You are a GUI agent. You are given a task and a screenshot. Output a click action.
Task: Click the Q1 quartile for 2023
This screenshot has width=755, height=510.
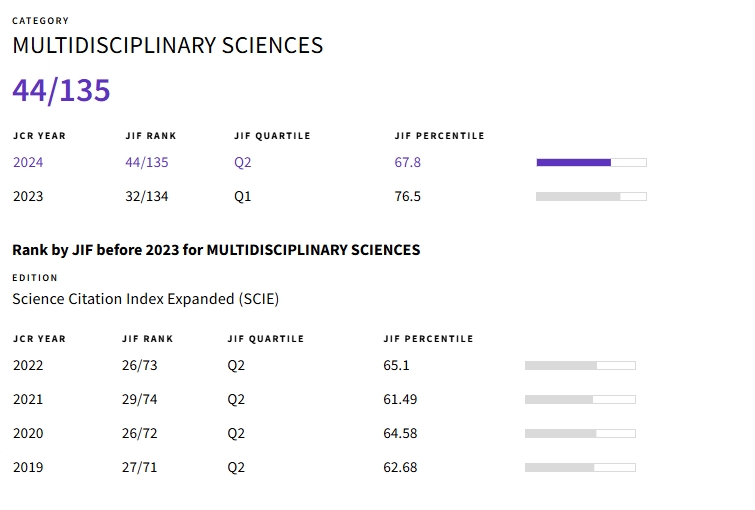(x=243, y=196)
